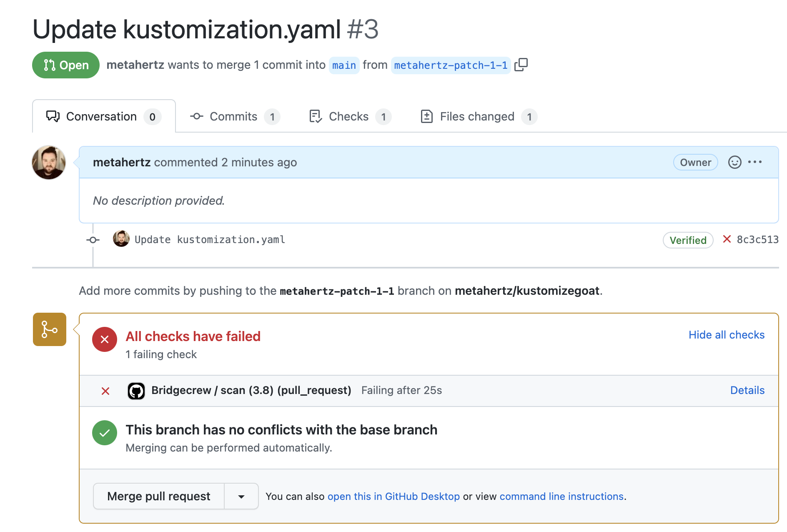View the Files changed tab
Viewport: 787px width, 532px height.
coord(479,116)
